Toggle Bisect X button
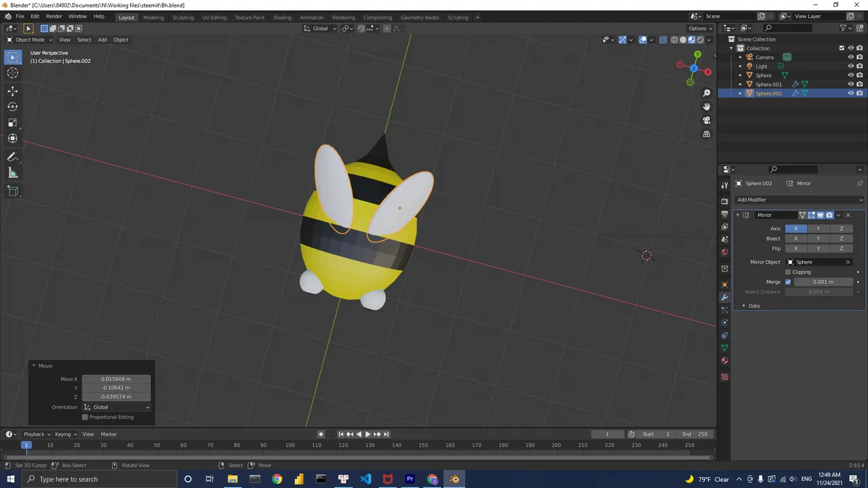This screenshot has width=868, height=488. pyautogui.click(x=796, y=239)
